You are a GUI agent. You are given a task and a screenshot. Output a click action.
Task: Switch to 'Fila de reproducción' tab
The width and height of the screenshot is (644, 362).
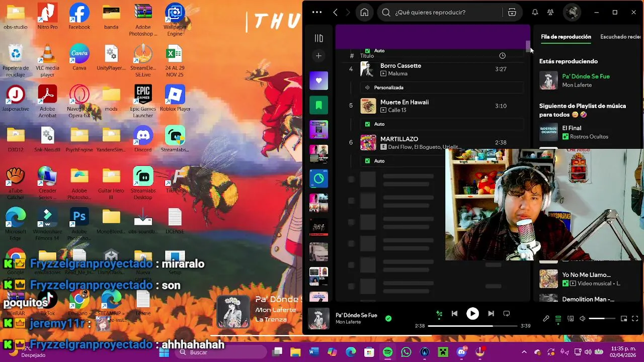pyautogui.click(x=566, y=37)
